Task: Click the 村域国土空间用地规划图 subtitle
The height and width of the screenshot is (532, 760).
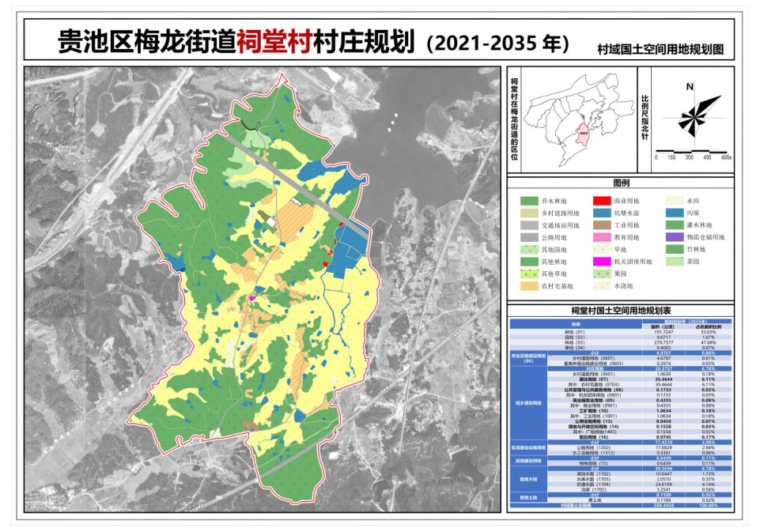Action: tap(660, 49)
